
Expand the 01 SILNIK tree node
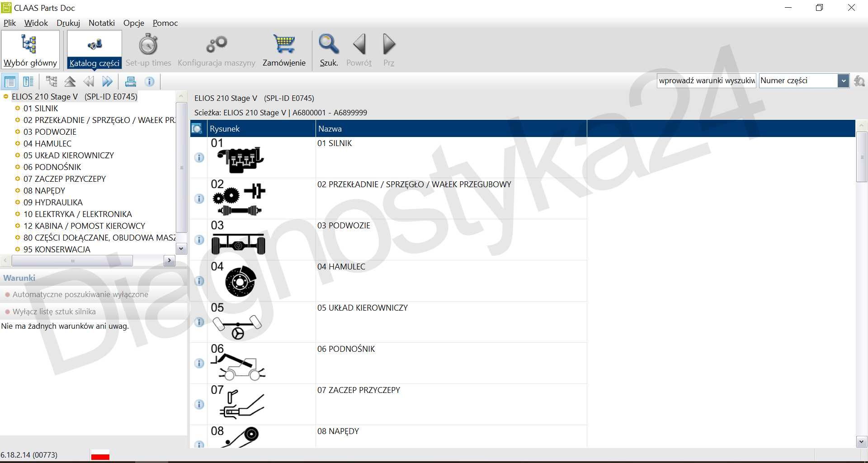(x=18, y=108)
